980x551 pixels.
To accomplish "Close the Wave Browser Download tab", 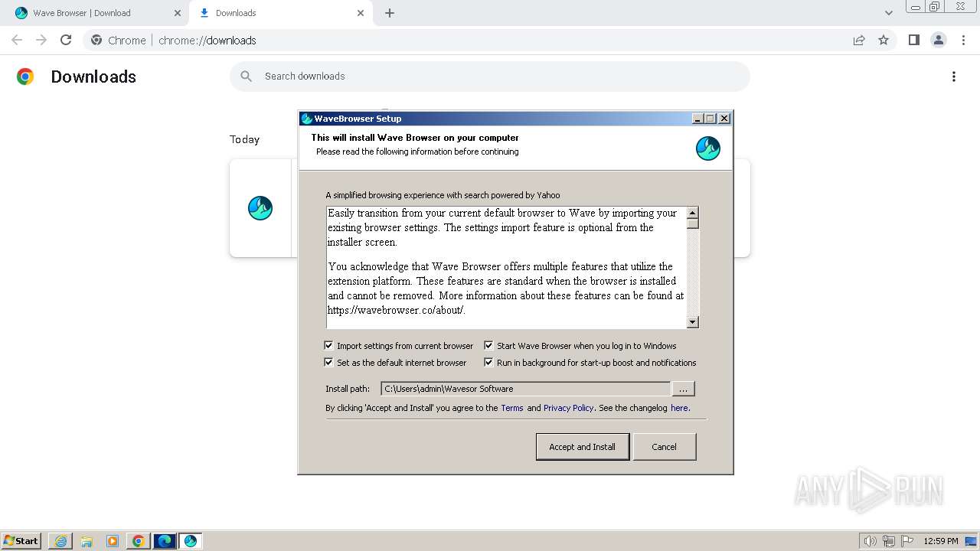I will pyautogui.click(x=178, y=13).
